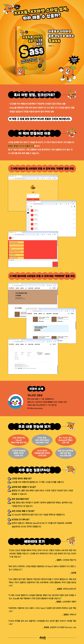Click "이 책은 그 답을 문법 암기가 아니라" line

point(40,119)
